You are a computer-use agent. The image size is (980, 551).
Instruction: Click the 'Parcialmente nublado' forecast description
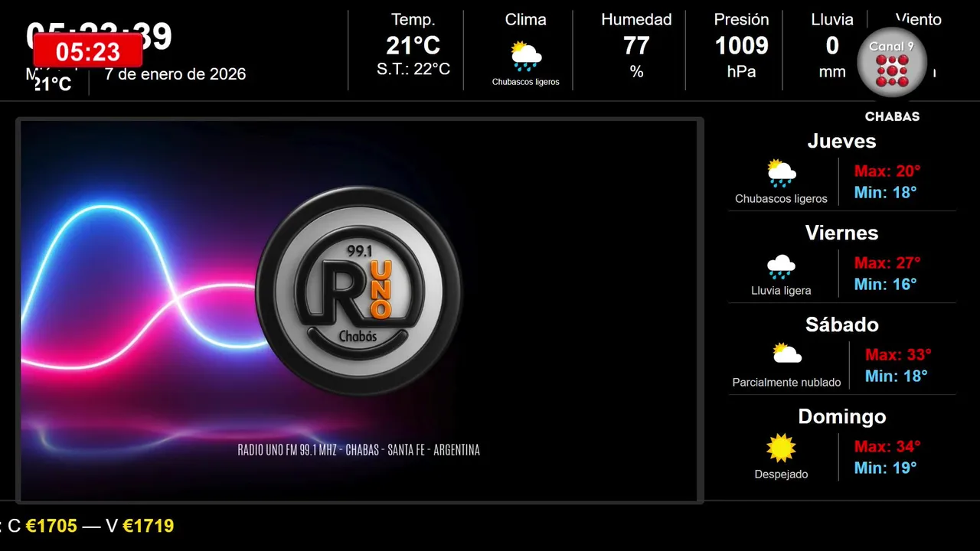(x=786, y=383)
